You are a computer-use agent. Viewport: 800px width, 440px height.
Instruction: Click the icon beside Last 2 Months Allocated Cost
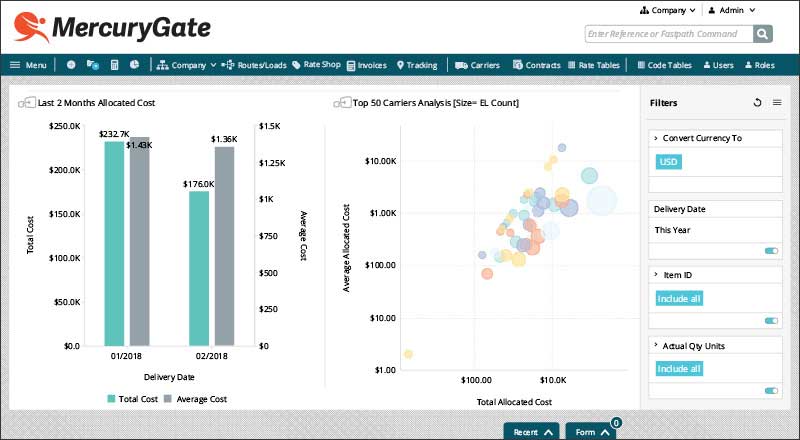pos(27,103)
